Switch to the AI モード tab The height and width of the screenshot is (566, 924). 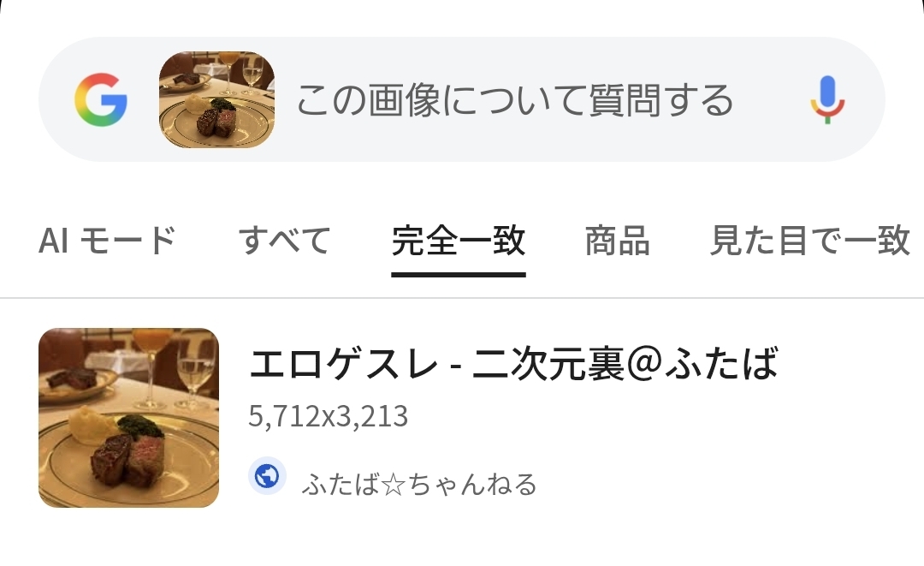pyautogui.click(x=107, y=240)
